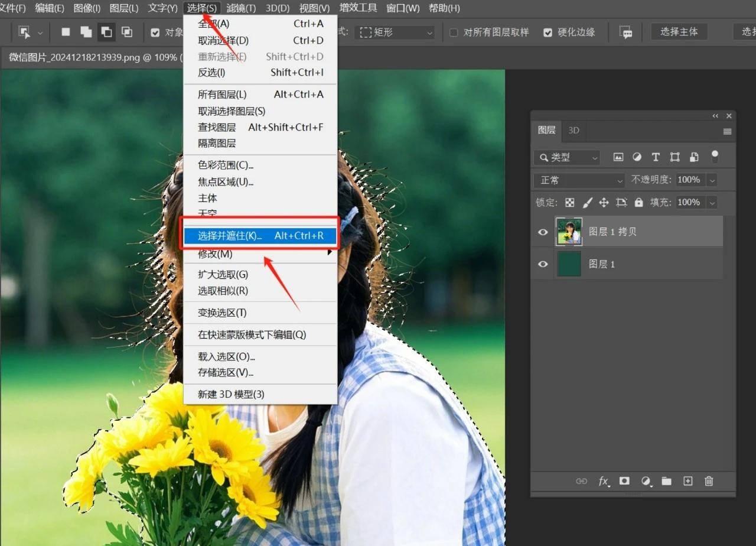Image resolution: width=756 pixels, height=546 pixels.
Task: Switch to the 3D panel tab
Action: [573, 130]
